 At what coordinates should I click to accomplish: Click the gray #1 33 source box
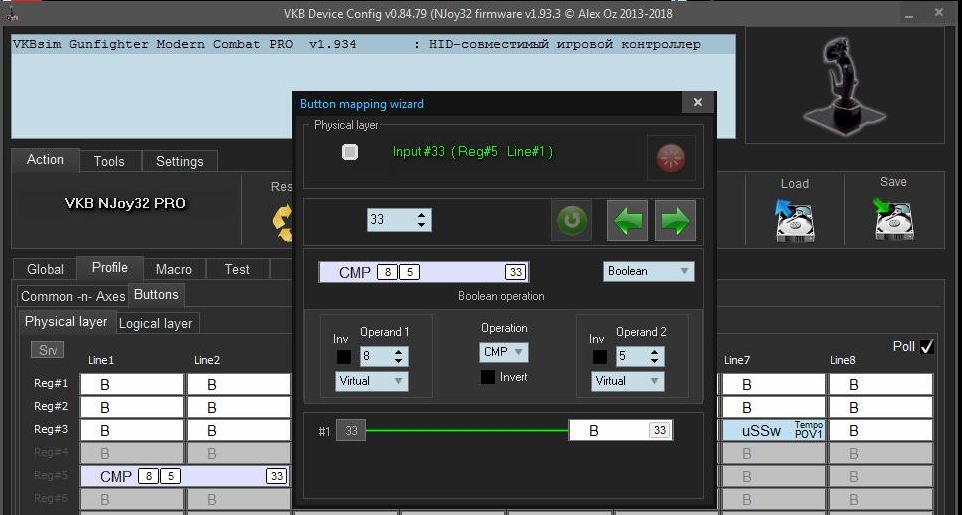351,431
